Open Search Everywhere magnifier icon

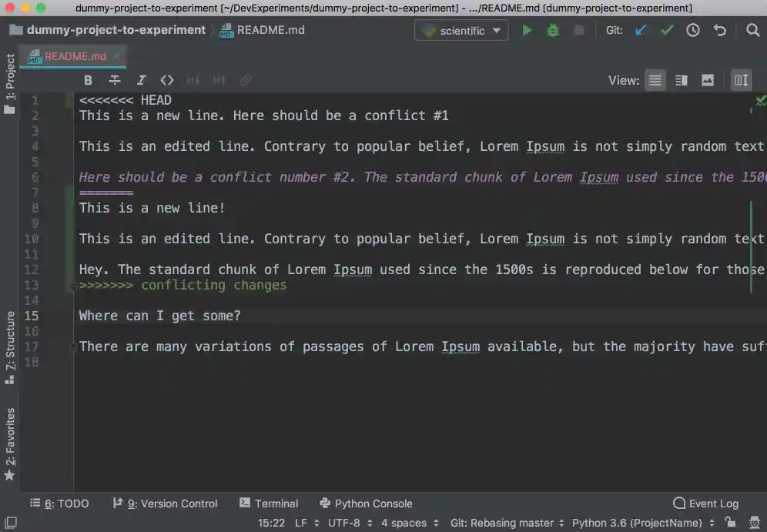(752, 30)
